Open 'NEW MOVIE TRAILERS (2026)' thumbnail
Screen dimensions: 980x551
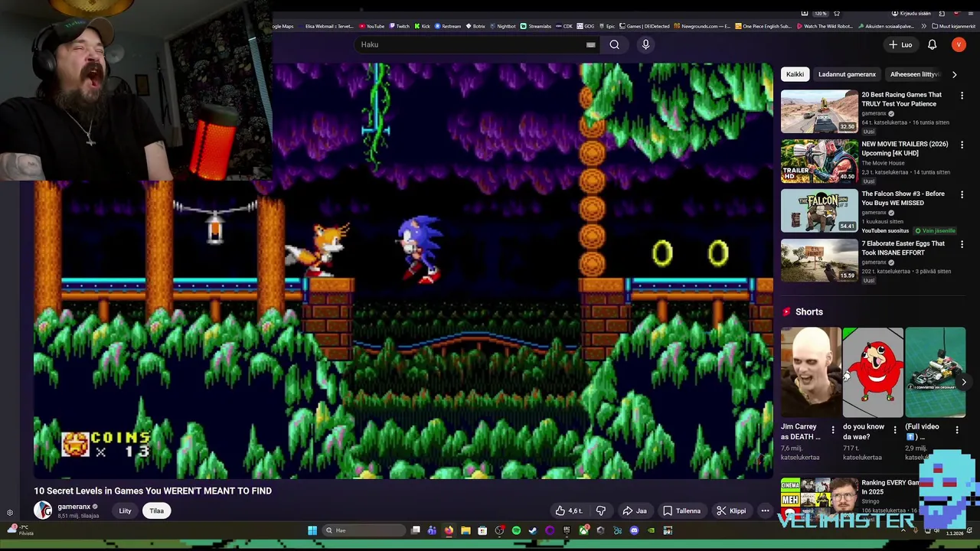click(819, 161)
